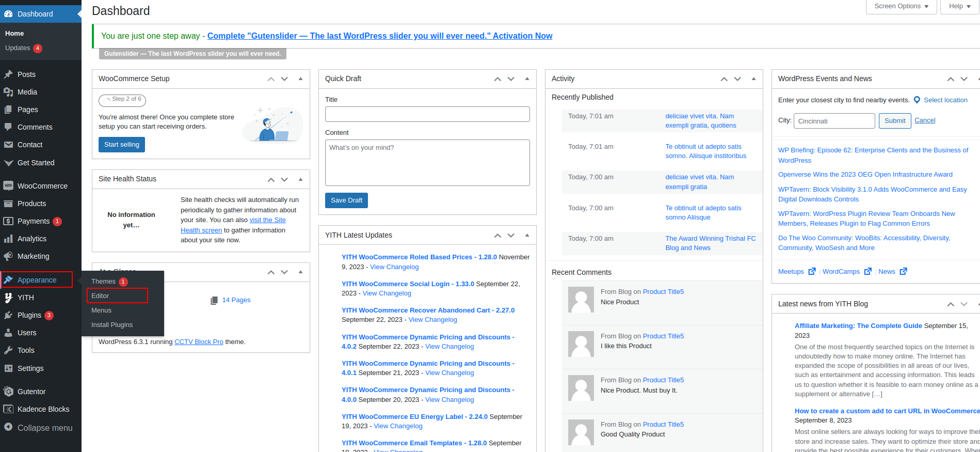
Task: Click the Start selling button
Action: [x=122, y=145]
